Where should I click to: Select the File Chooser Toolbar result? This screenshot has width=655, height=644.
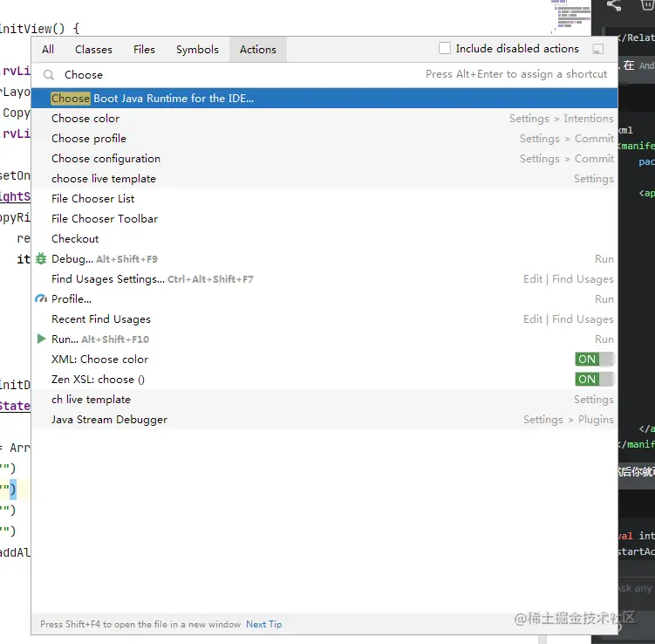[x=324, y=218]
